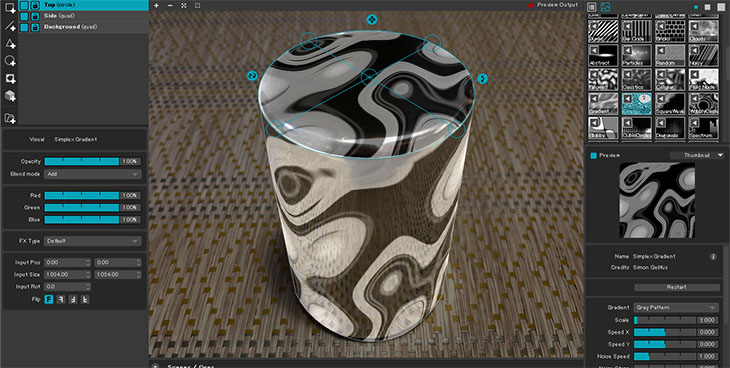Click the Restart button
This screenshot has width=730, height=368.
(x=676, y=287)
